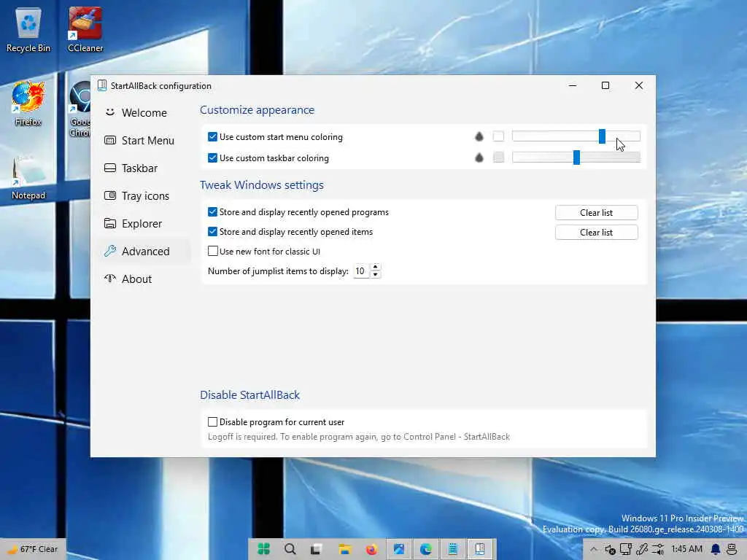
Task: Toggle Store and display recently opened programs
Action: [x=212, y=212]
